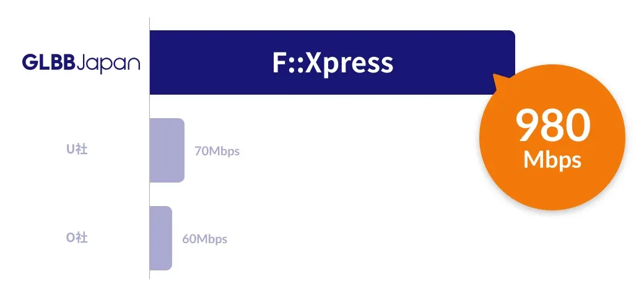Click the large 980 number
The image size is (644, 297).
(553, 126)
